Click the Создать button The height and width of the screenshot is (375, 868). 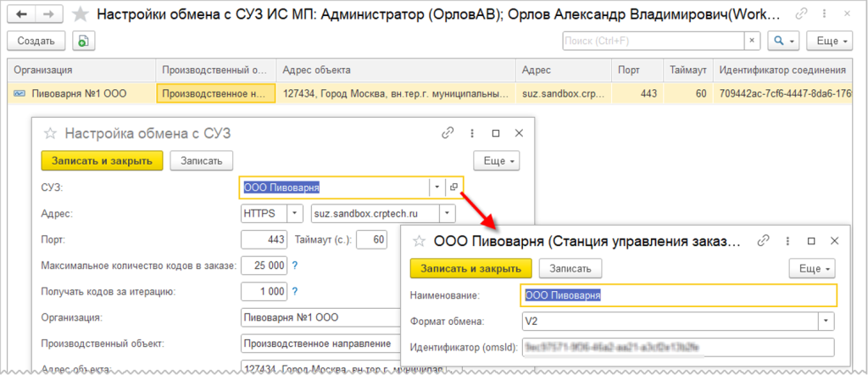35,41
